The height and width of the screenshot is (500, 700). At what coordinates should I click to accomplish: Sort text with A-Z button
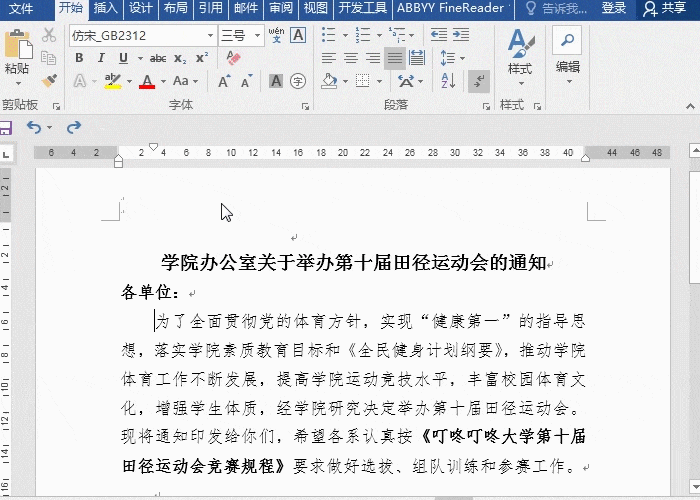click(448, 81)
